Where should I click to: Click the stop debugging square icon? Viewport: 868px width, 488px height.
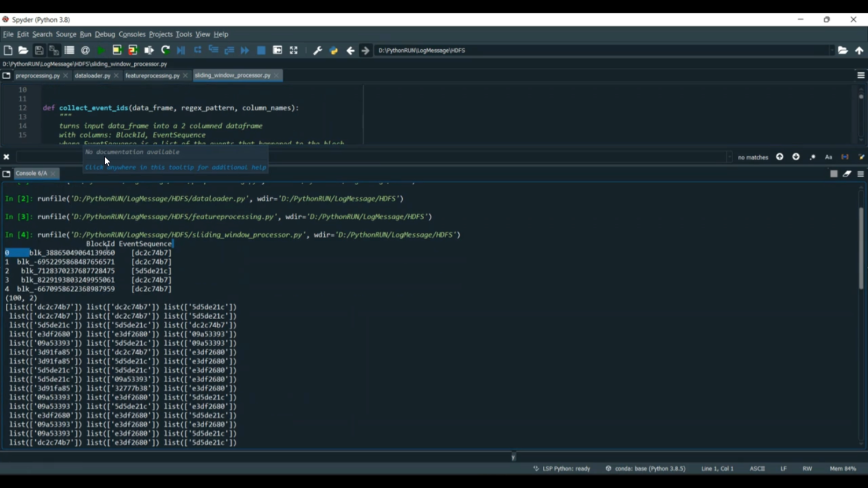[262, 51]
